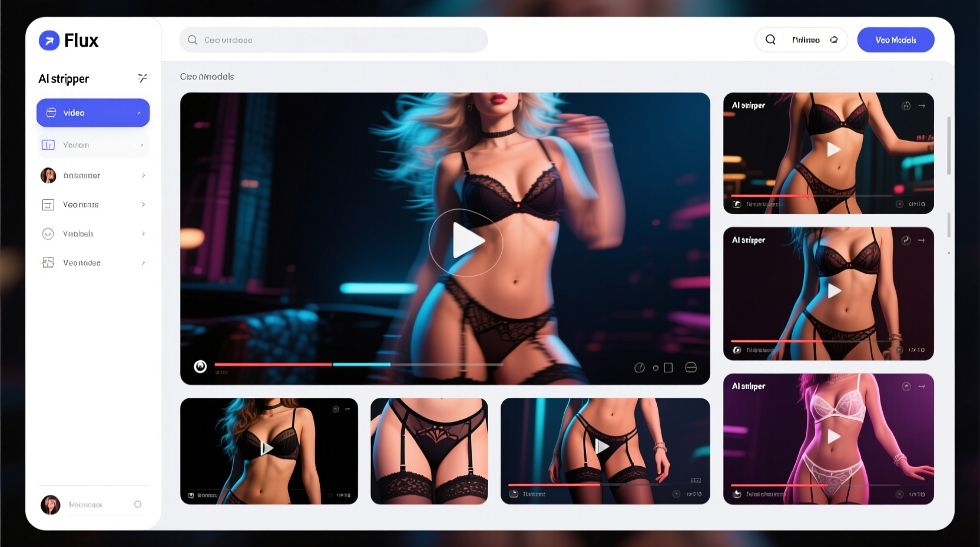The image size is (980, 547).
Task: Click the Veo Models button
Action: (x=895, y=40)
